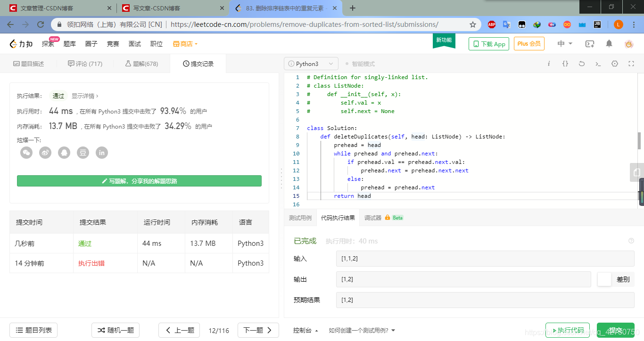644x341 pixels.
Task: Click 执行代码 run button
Action: 568,330
